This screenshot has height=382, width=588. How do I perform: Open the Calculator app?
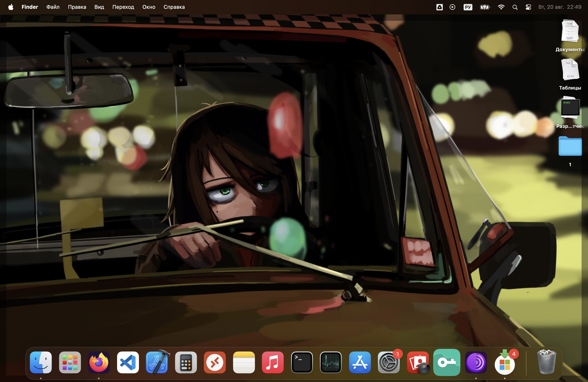[x=186, y=362]
